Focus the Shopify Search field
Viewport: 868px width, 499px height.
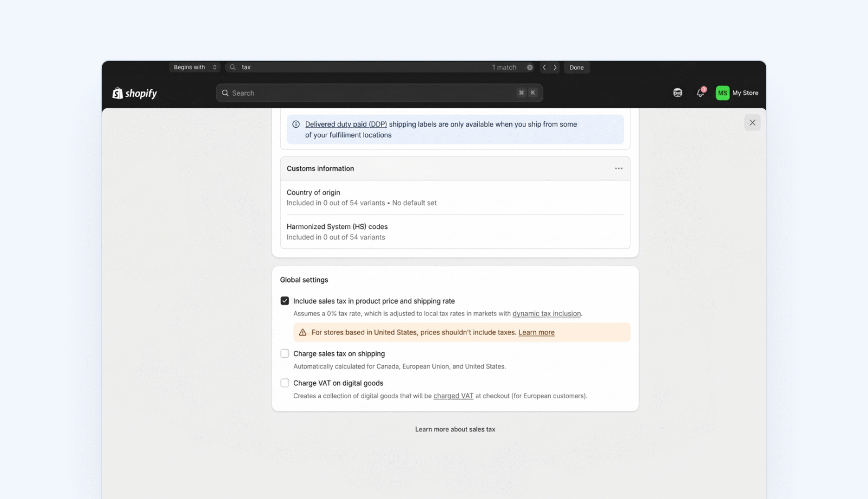coord(379,93)
